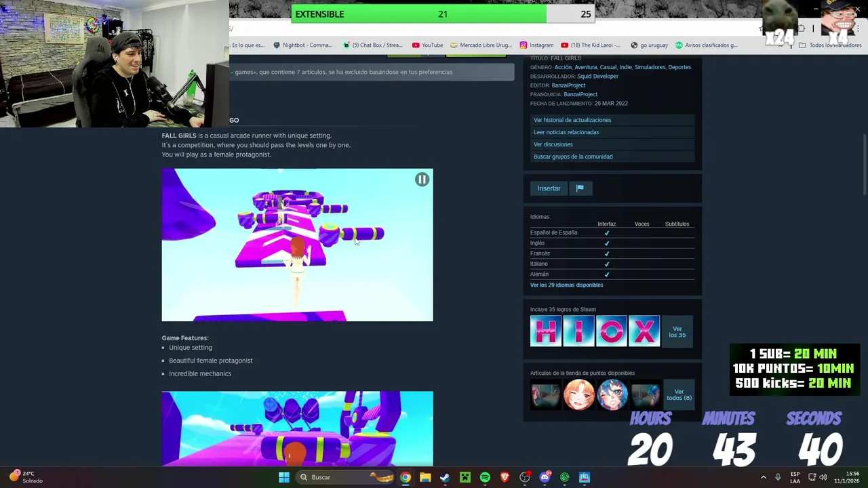Open the YouTube bookmark
The height and width of the screenshot is (488, 868).
(x=427, y=45)
